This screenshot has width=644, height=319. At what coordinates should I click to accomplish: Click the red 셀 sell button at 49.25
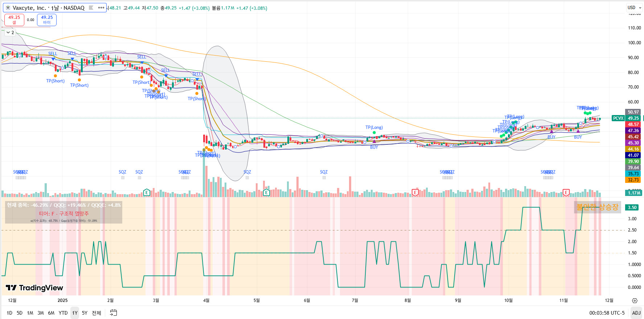(x=14, y=20)
